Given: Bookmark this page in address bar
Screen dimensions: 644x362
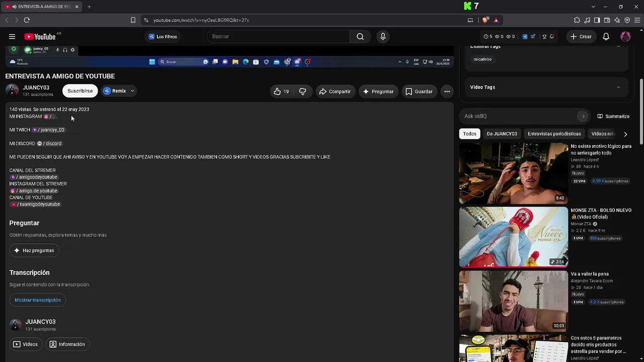Looking at the screenshot, I should click(133, 20).
